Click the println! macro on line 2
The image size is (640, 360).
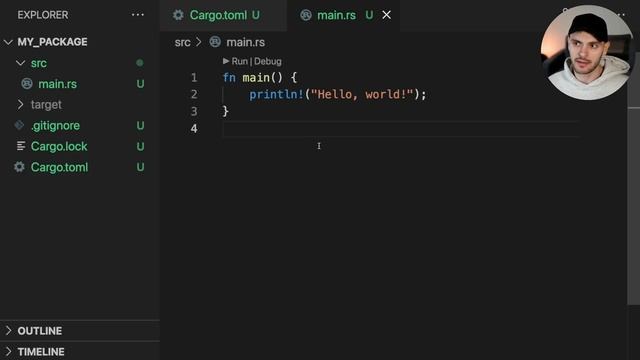[x=276, y=94]
